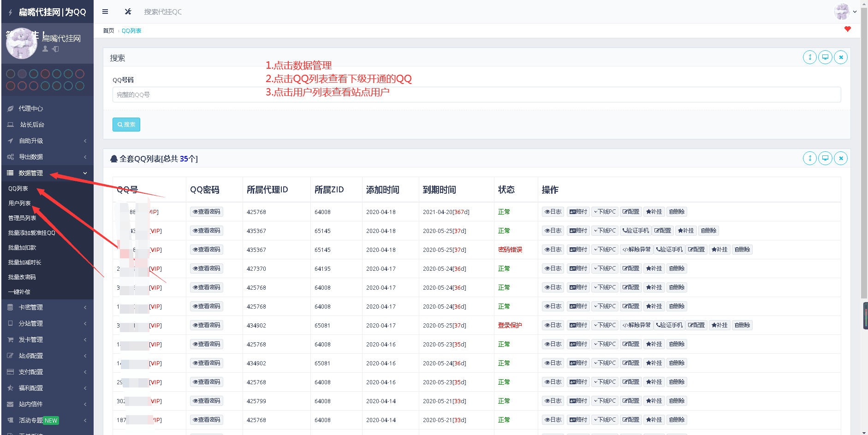
Task: Select 用户列表 submenu item
Action: tap(19, 203)
